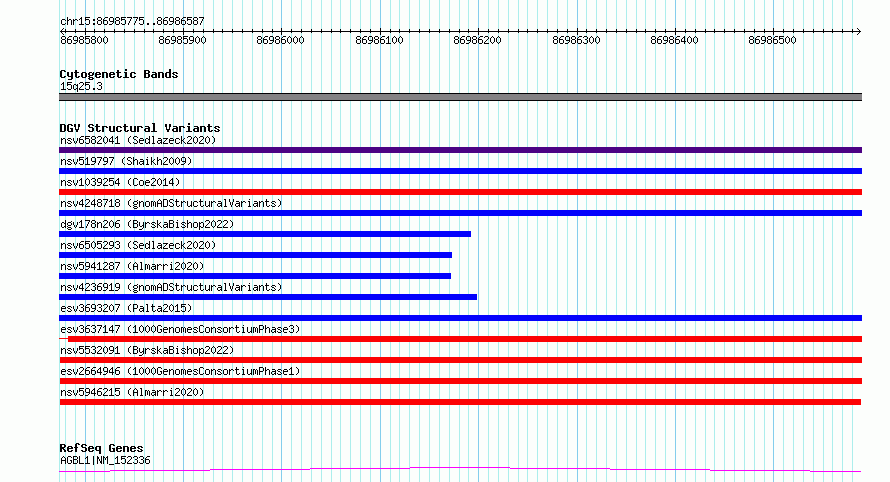Screen dimensions: 890x482
Task: Click ruler position 86986400
Action: (x=674, y=40)
